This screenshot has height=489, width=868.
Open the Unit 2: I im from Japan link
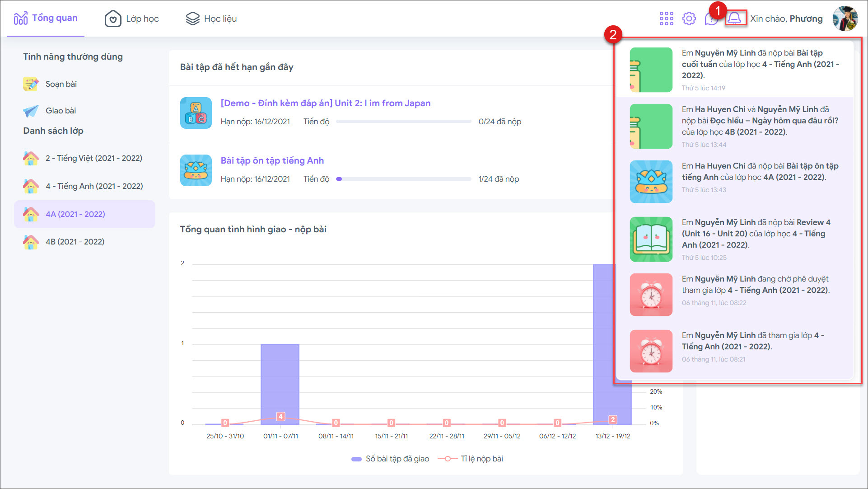(325, 103)
